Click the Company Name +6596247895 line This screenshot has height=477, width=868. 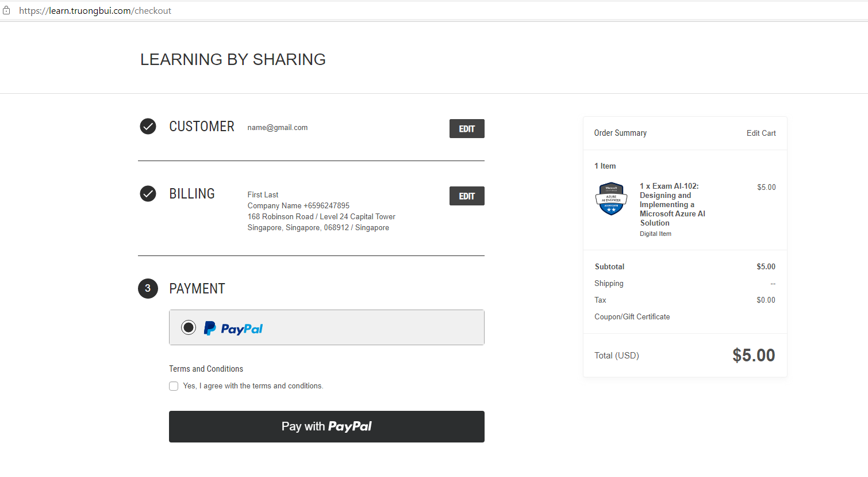point(298,205)
